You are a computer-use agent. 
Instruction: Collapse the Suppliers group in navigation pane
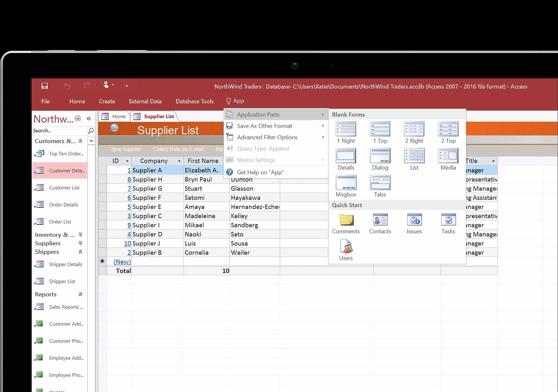(x=81, y=243)
